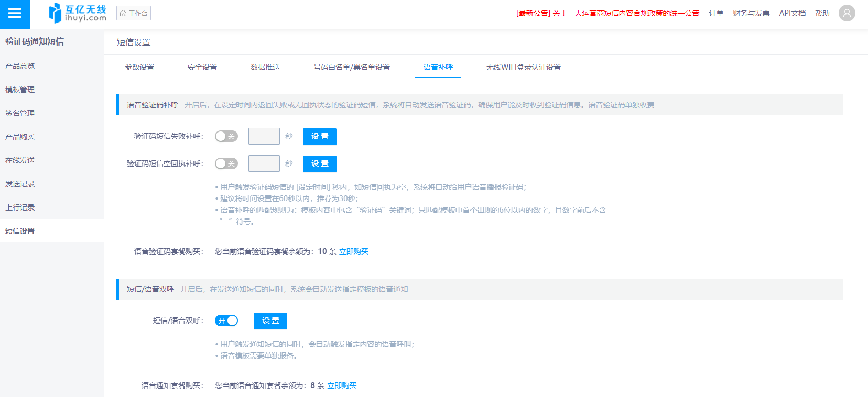Open the user avatar icon
The width and height of the screenshot is (868, 397).
point(847,13)
